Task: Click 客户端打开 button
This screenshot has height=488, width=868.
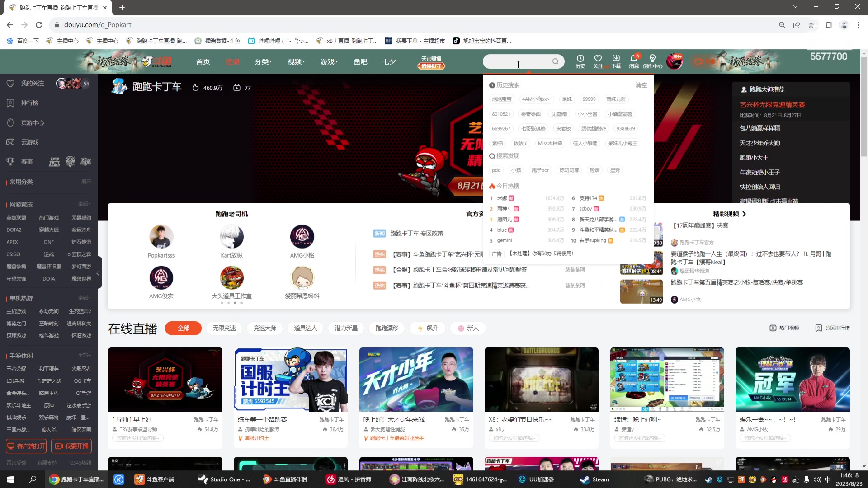Action: tap(26, 446)
